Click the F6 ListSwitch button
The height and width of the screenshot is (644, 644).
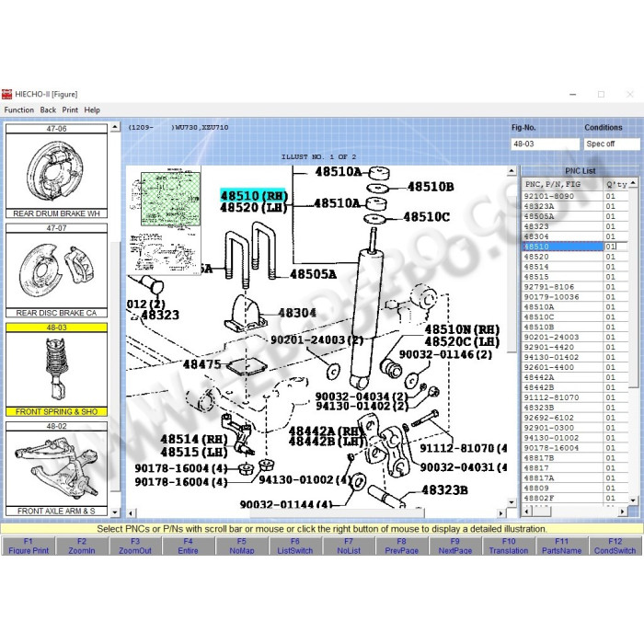click(x=295, y=546)
